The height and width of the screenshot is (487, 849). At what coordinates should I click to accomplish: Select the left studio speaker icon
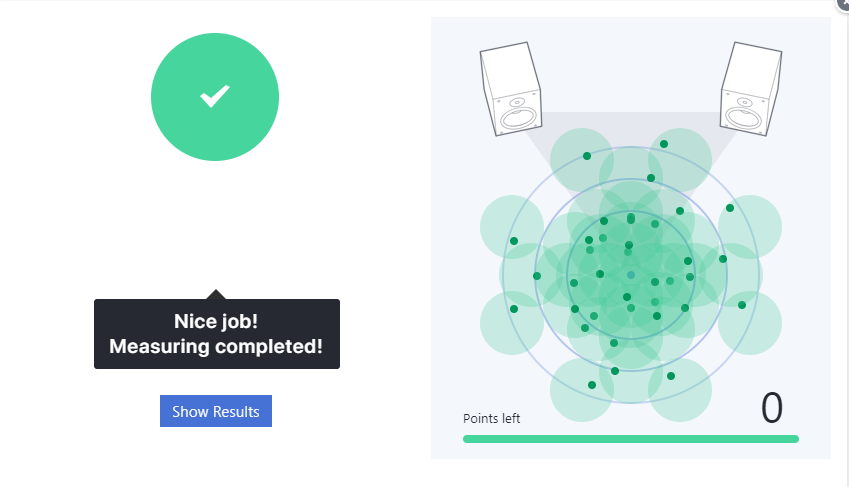point(511,90)
